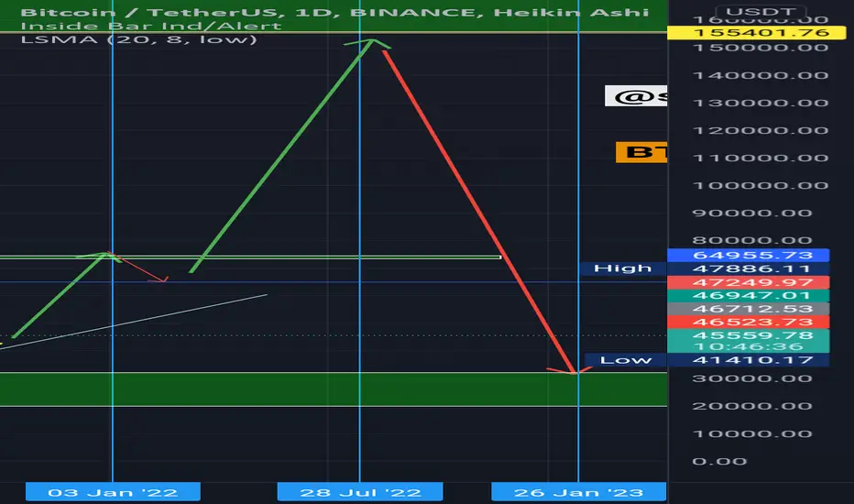The width and height of the screenshot is (854, 504).
Task: Select the green rectangle zone near 20000-30000
Action: [334, 389]
